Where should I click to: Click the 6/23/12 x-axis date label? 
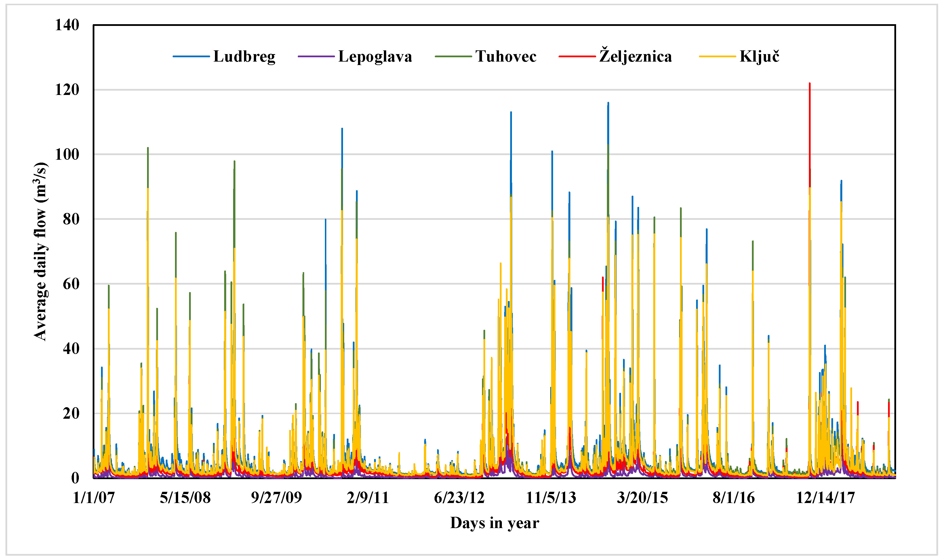459,498
